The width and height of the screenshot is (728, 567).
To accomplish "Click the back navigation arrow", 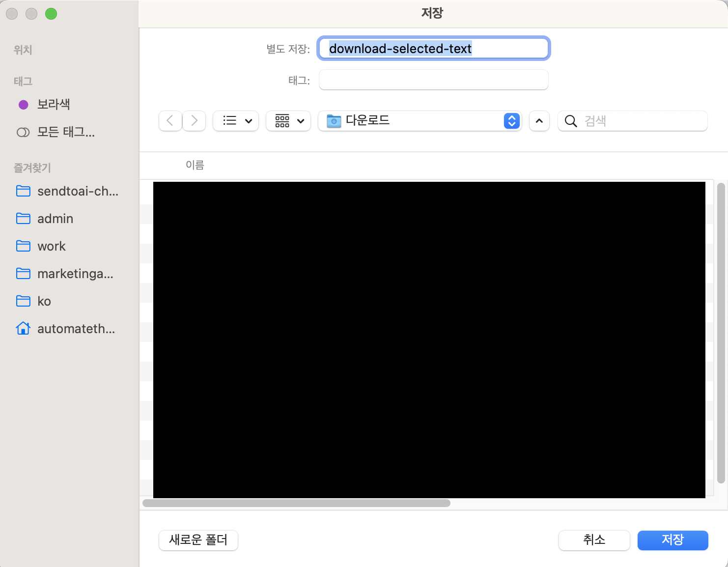I will [170, 121].
